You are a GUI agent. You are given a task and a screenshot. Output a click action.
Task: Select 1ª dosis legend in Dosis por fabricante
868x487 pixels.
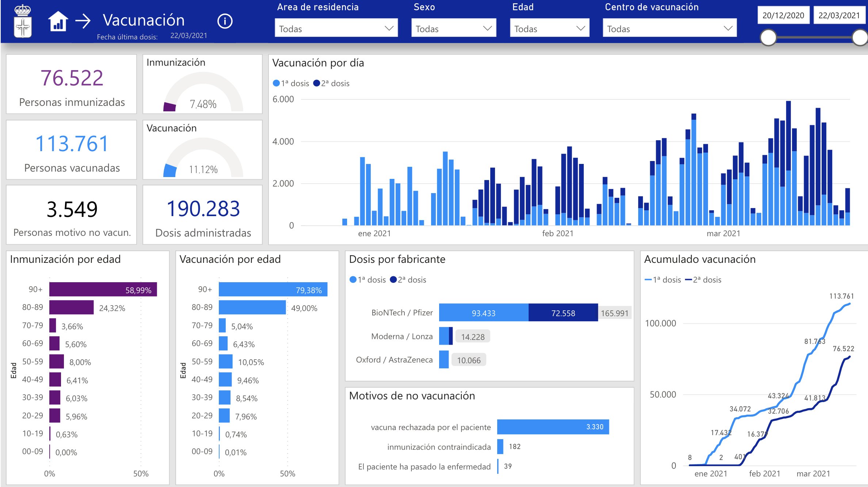[x=368, y=280]
